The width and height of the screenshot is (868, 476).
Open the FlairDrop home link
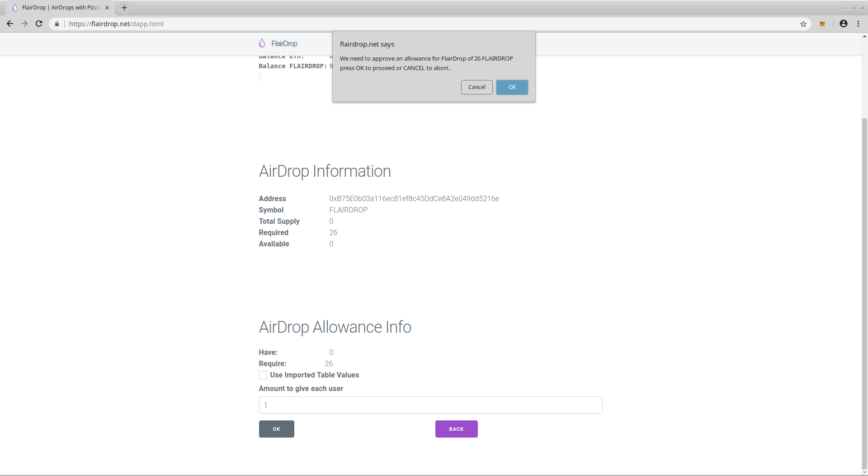pyautogui.click(x=284, y=44)
